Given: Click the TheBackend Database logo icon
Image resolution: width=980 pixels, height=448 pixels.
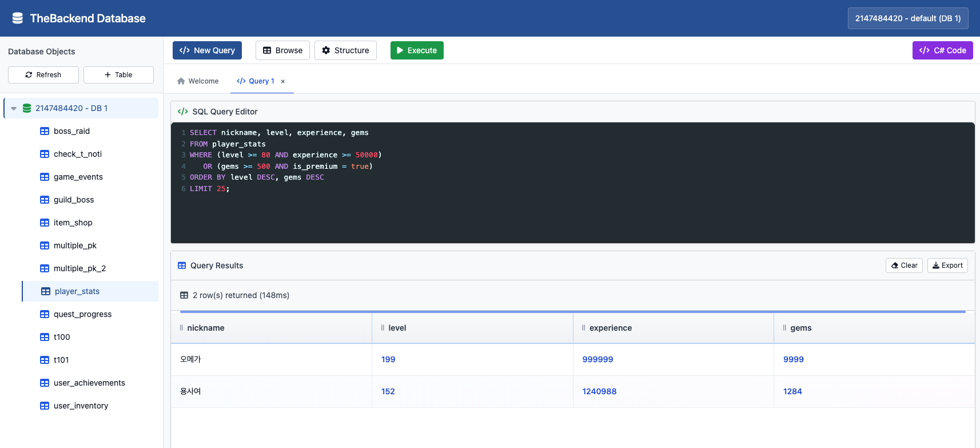Looking at the screenshot, I should [x=18, y=18].
